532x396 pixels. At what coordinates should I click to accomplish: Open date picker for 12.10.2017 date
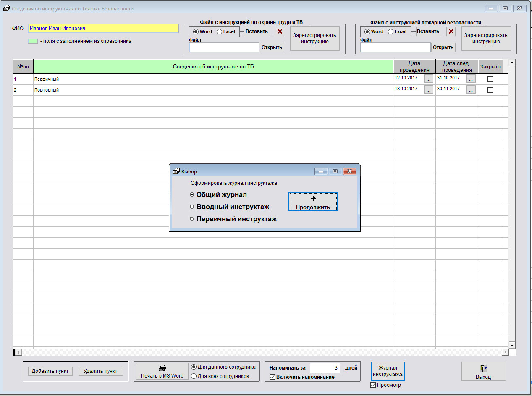click(428, 79)
